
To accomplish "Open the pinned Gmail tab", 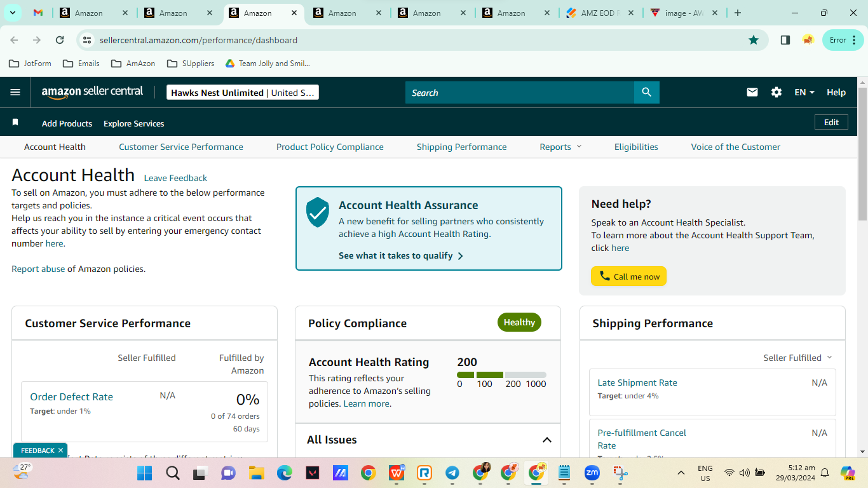I will (x=38, y=13).
